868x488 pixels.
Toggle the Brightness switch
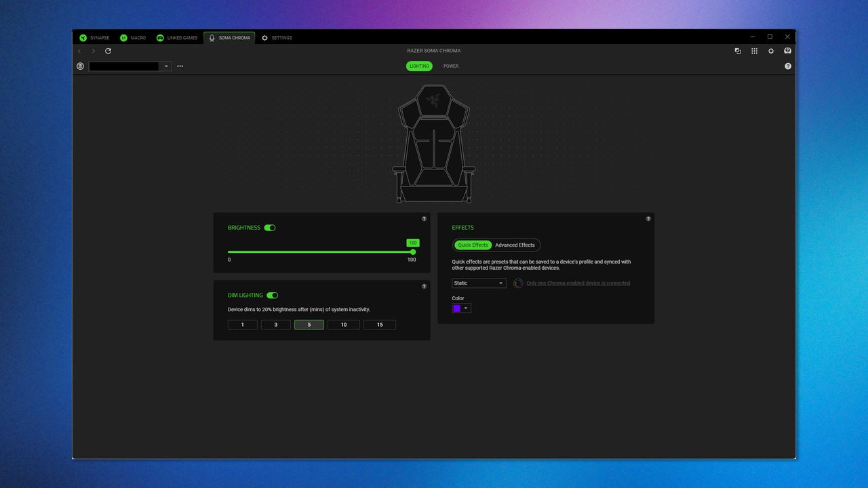270,228
